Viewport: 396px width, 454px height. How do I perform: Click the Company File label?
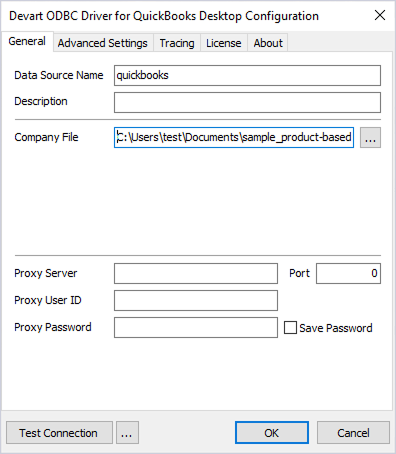[46, 137]
